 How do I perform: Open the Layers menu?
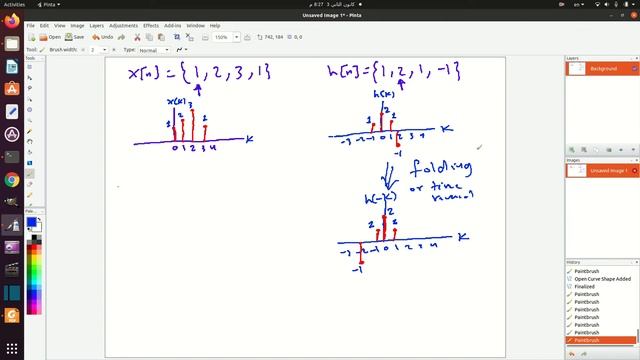click(x=97, y=26)
